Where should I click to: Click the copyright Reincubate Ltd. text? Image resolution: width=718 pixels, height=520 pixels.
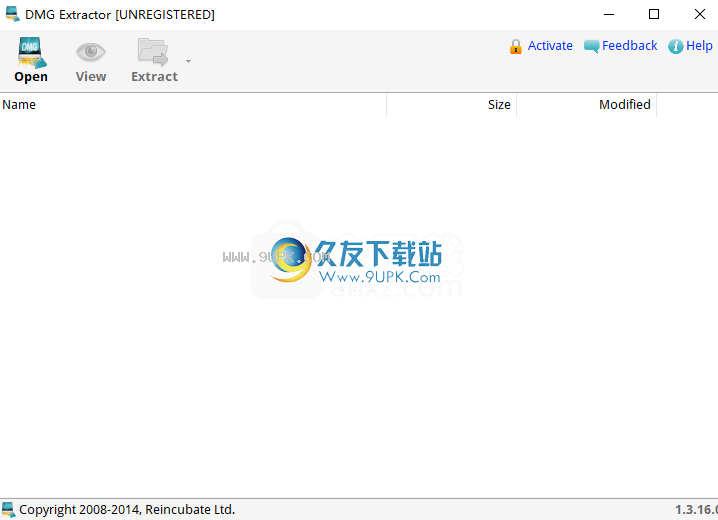(127, 509)
